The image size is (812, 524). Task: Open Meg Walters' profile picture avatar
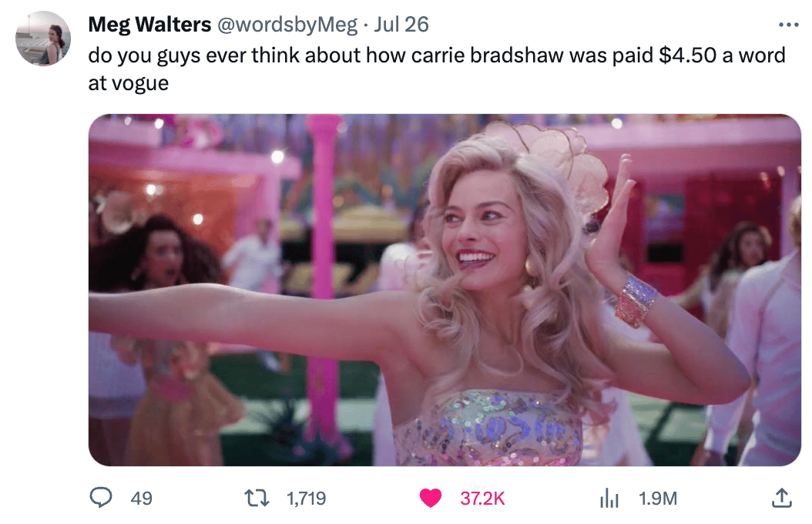43,39
